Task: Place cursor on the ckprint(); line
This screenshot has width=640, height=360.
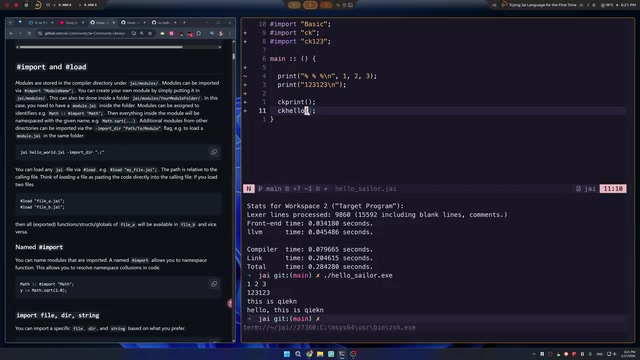Action: click(x=297, y=102)
